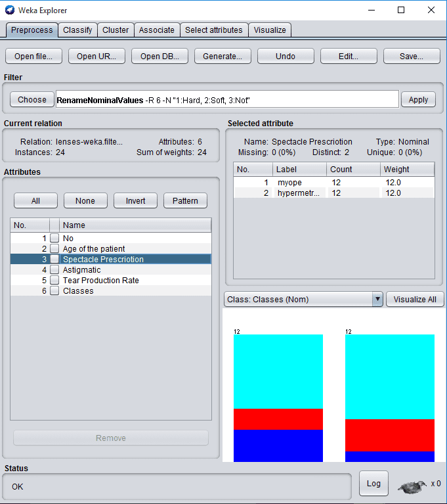
Task: Tick the Astigmatic attribute checkbox
Action: [x=54, y=269]
